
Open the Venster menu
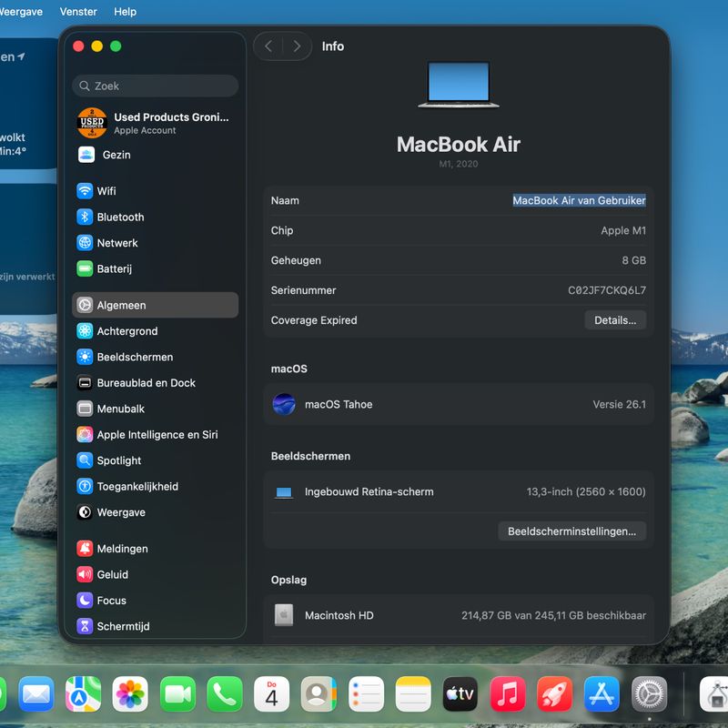[x=78, y=12]
